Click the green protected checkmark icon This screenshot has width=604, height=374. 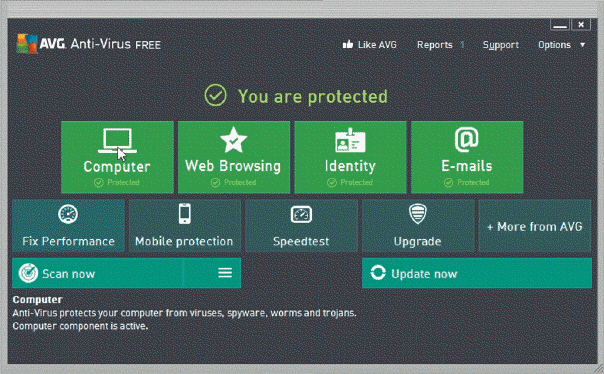coord(215,95)
